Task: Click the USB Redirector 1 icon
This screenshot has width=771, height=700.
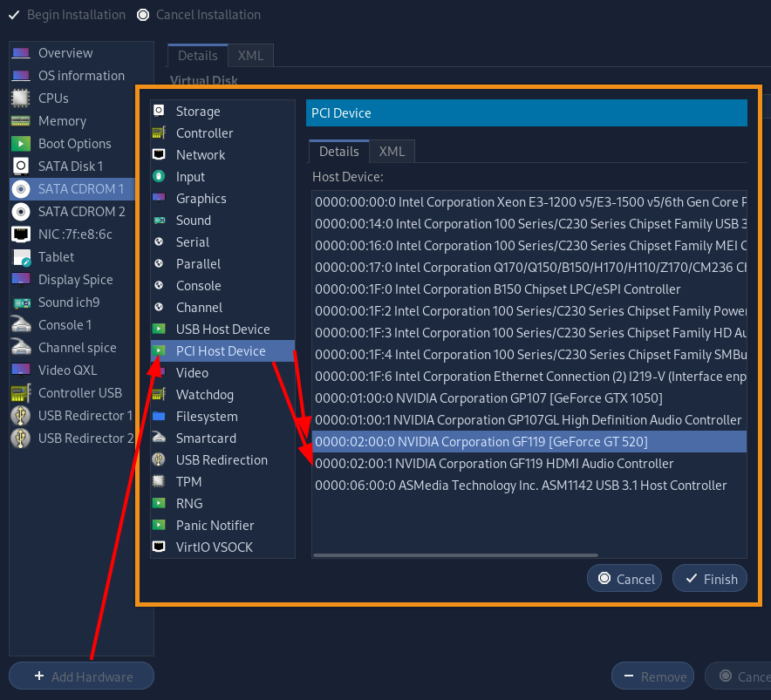Action: pos(21,415)
